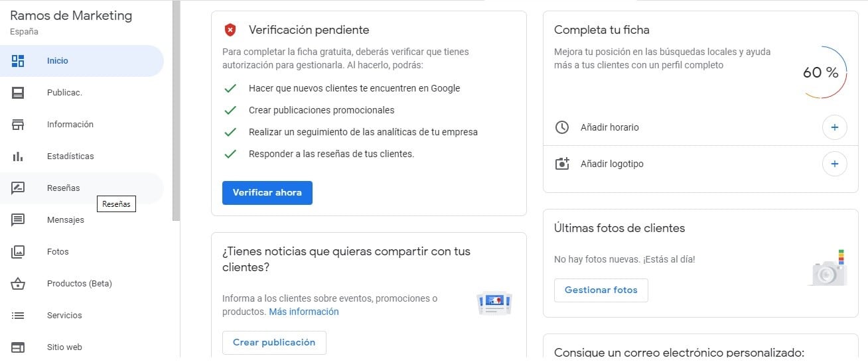This screenshot has height=362, width=868.
Task: Click the Productos basket icon
Action: coord(18,284)
